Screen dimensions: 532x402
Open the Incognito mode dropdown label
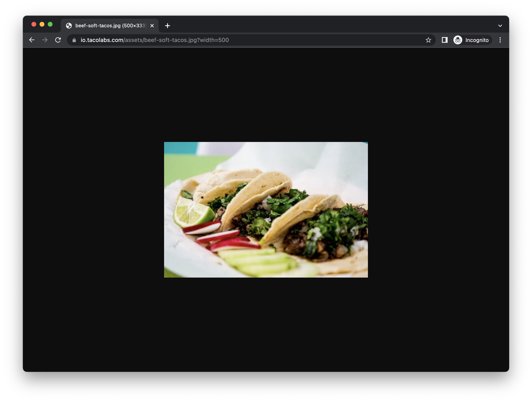click(477, 40)
